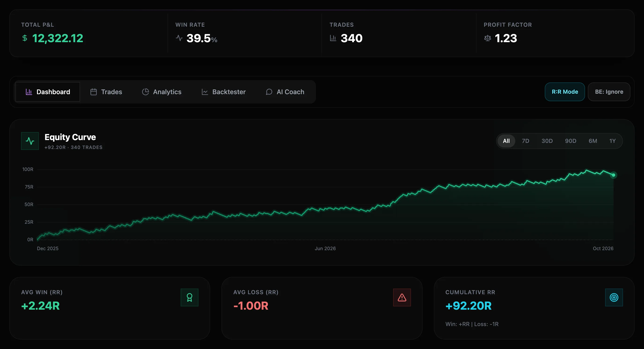Toggle the R:R Mode button
Screen dimensions: 644x349
click(565, 92)
